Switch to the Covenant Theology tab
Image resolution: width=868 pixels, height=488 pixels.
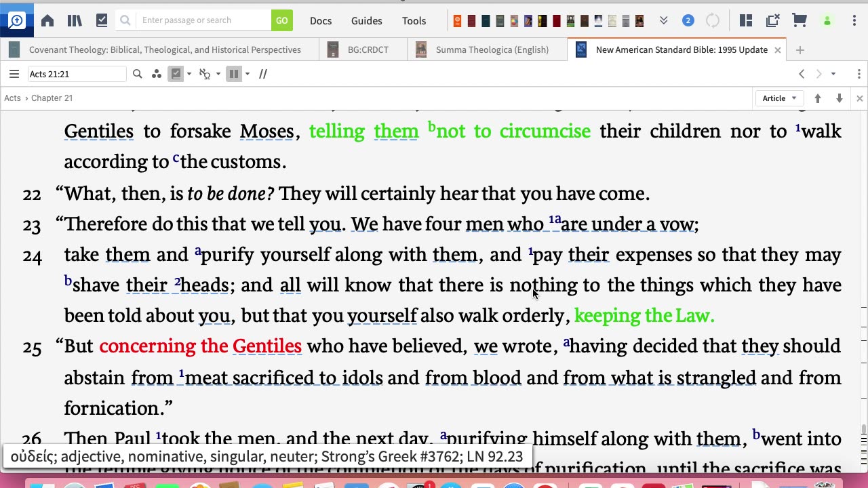[x=159, y=49]
